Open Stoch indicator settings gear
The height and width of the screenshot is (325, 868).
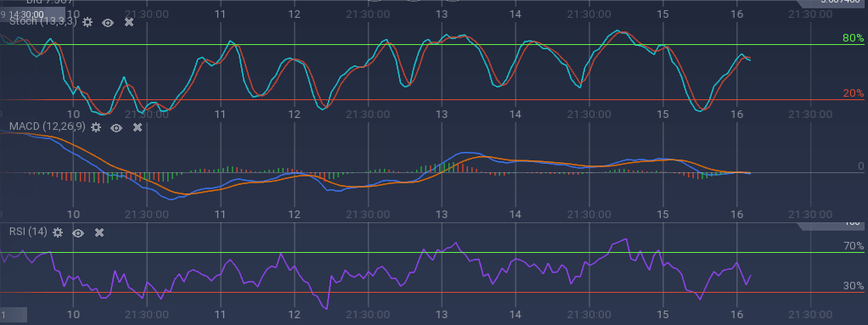click(87, 22)
